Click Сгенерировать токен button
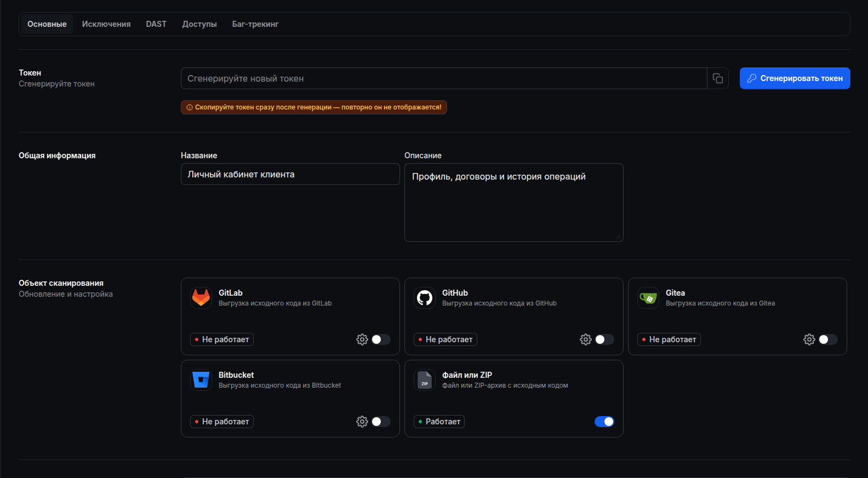Viewport: 868px width, 478px height. (795, 78)
